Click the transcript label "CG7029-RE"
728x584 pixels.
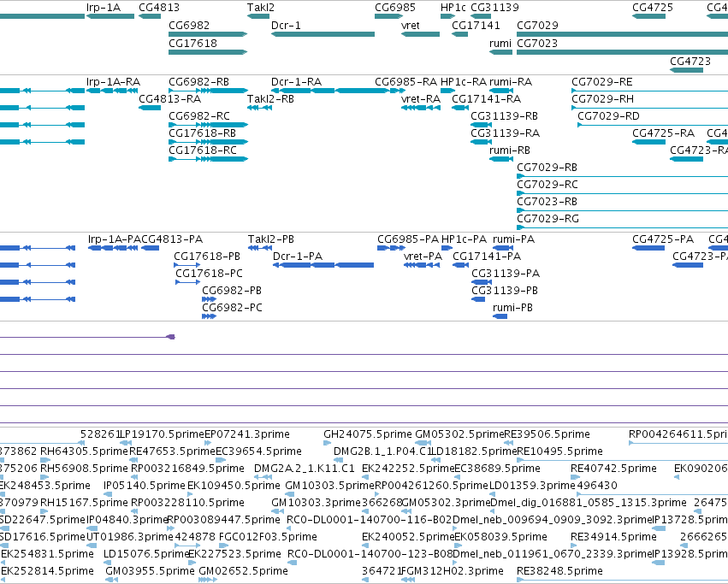pos(601,82)
